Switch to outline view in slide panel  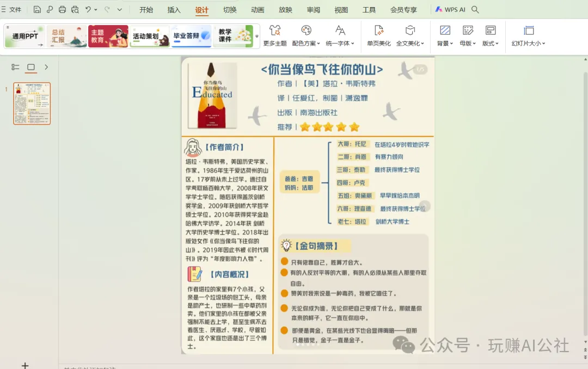[15, 67]
